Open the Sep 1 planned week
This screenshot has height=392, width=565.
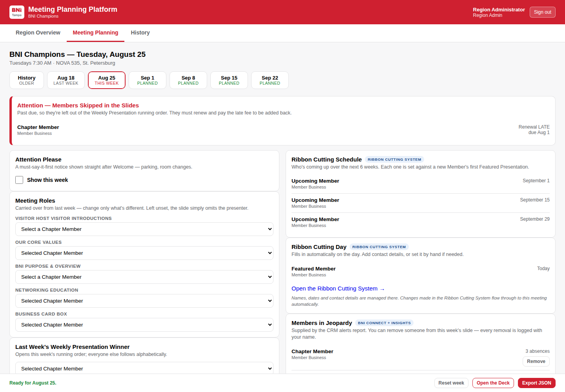point(148,80)
